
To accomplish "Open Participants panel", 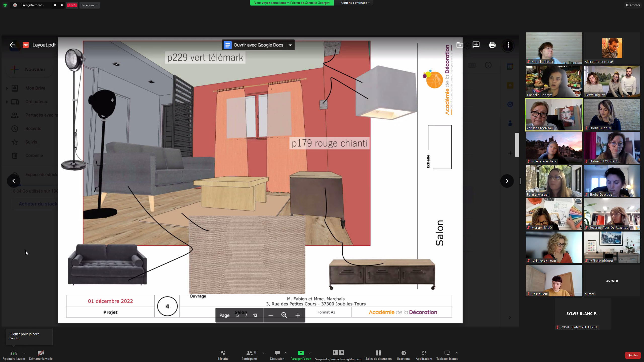I will coord(250,355).
